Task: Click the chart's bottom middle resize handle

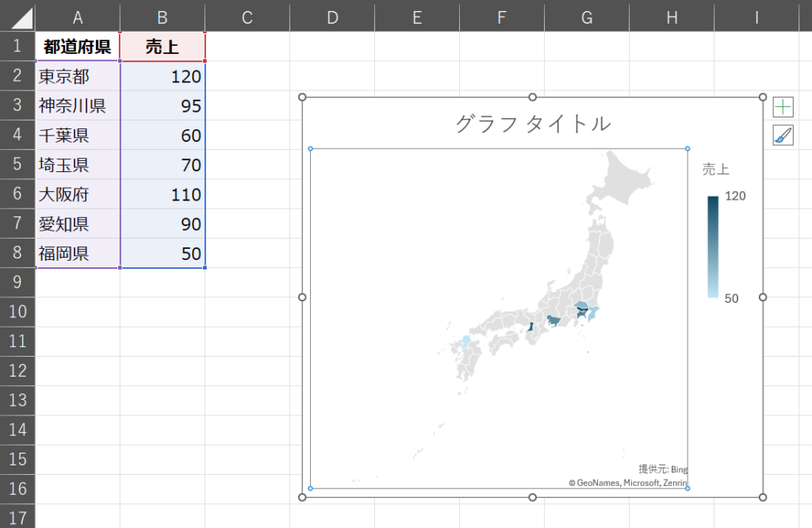Action: (532, 497)
